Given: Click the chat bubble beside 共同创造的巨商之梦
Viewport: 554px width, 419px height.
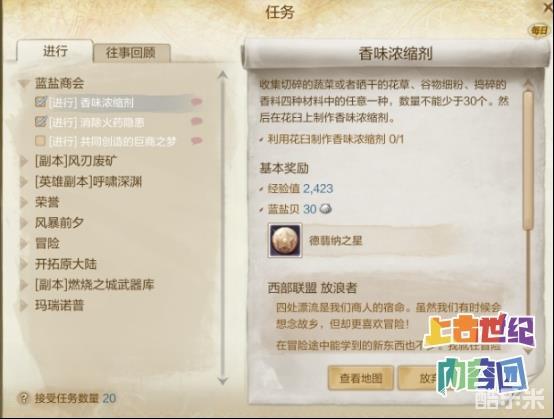Looking at the screenshot, I should point(196,141).
